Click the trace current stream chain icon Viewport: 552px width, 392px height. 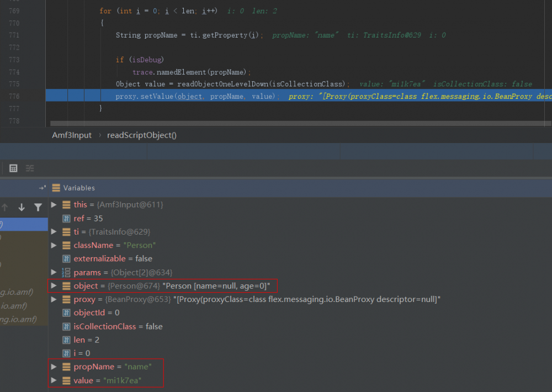(30, 168)
